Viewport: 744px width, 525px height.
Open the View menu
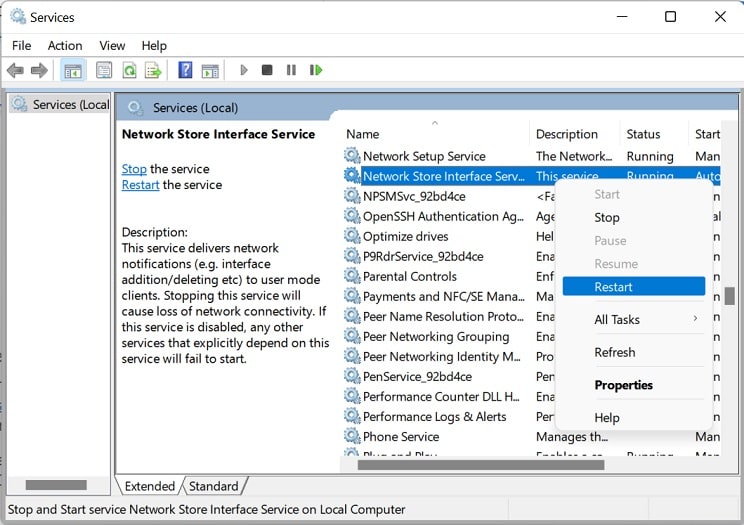[112, 46]
